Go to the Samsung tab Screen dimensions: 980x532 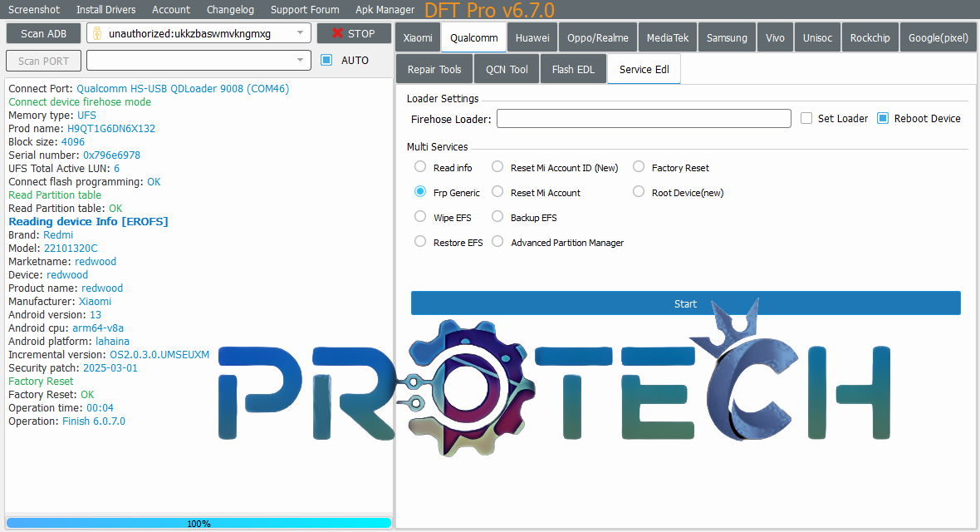(x=727, y=37)
